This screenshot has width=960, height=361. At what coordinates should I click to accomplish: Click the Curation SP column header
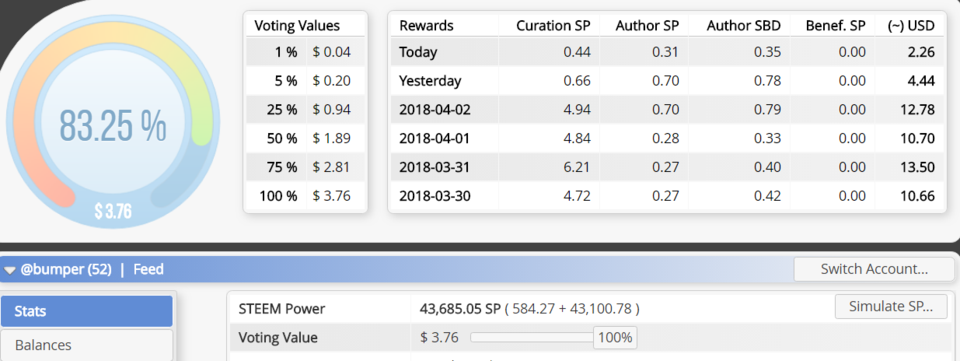553,26
